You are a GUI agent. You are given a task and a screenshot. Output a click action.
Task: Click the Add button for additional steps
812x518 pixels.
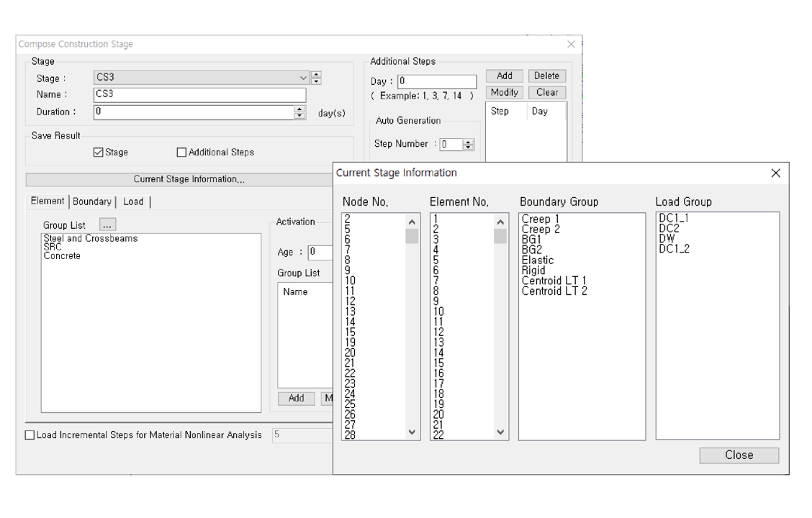505,76
